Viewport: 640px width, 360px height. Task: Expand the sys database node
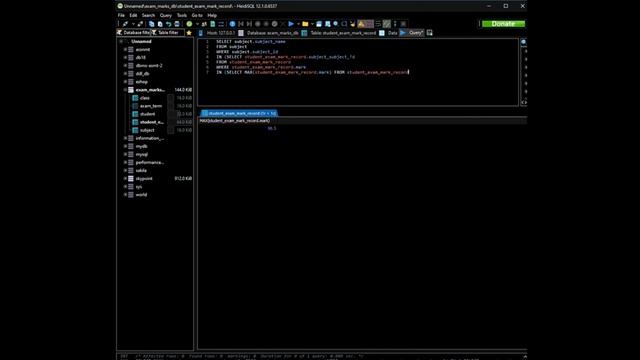click(x=125, y=187)
